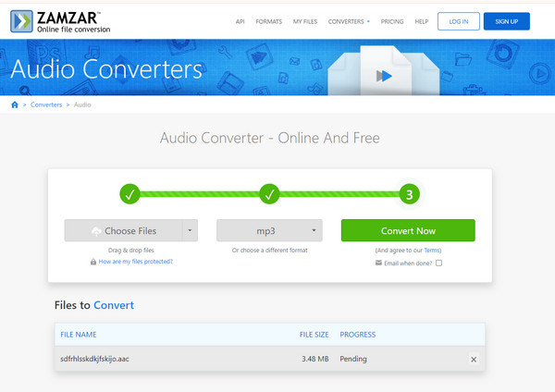Open the Help page
Viewport: 555px width, 392px height.
[x=422, y=21]
